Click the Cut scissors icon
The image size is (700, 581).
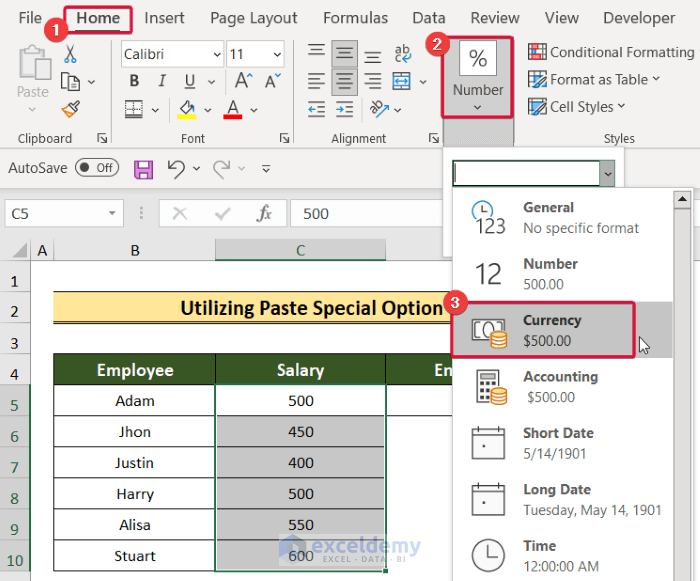pos(70,54)
